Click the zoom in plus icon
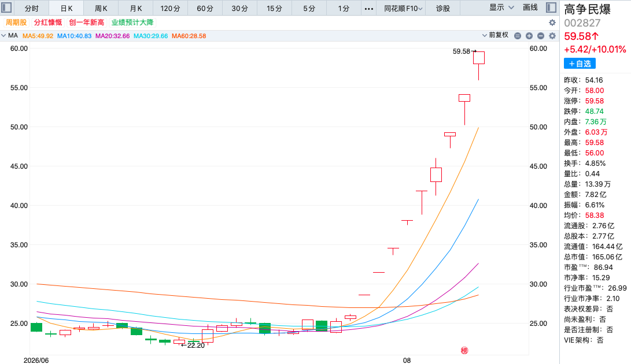Viewport: 631px width, 364px height. click(529, 36)
